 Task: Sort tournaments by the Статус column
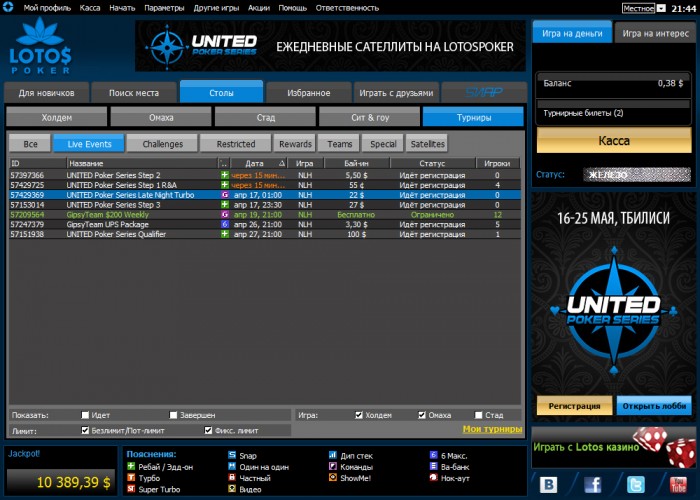pyautogui.click(x=432, y=163)
